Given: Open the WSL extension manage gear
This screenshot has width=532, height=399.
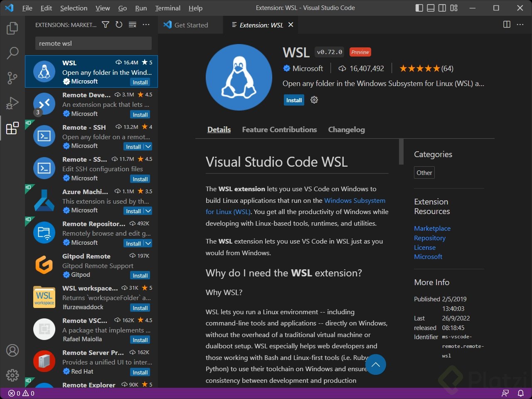Looking at the screenshot, I should (314, 100).
